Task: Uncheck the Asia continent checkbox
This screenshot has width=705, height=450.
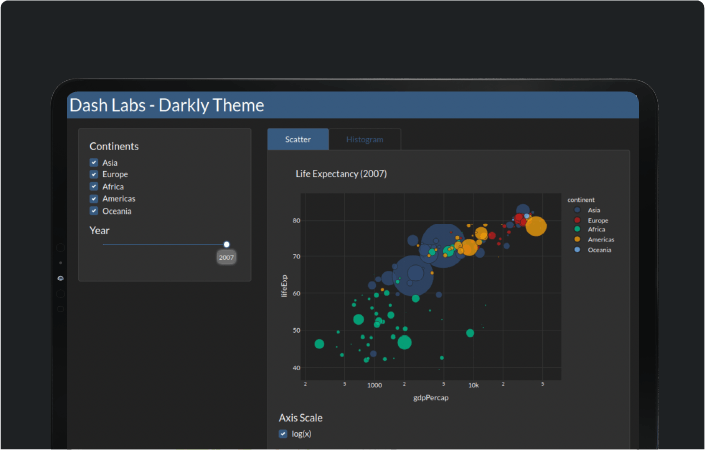Action: 94,162
